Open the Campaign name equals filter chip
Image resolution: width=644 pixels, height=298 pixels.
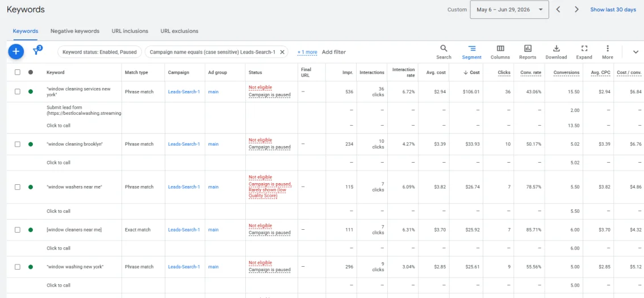click(x=212, y=52)
